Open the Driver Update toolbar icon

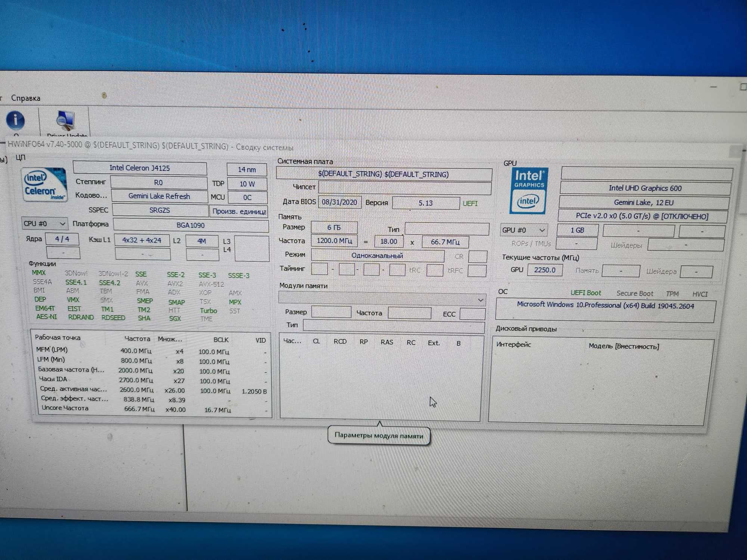65,122
